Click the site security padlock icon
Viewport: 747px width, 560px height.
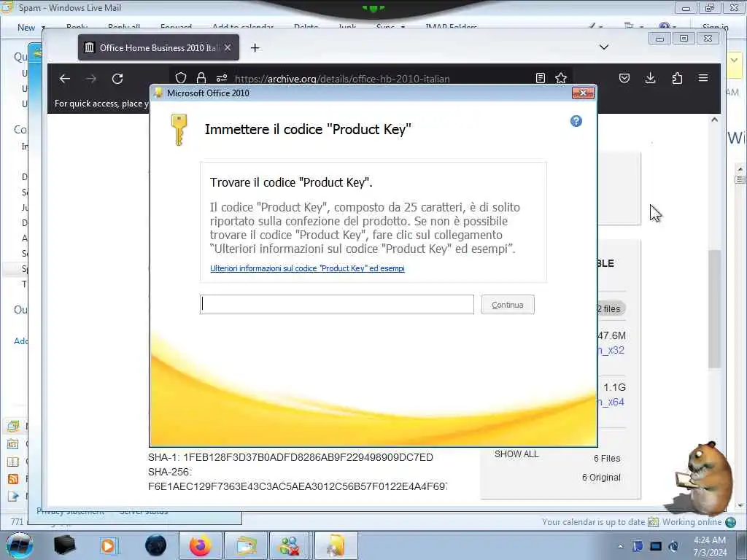pos(201,78)
